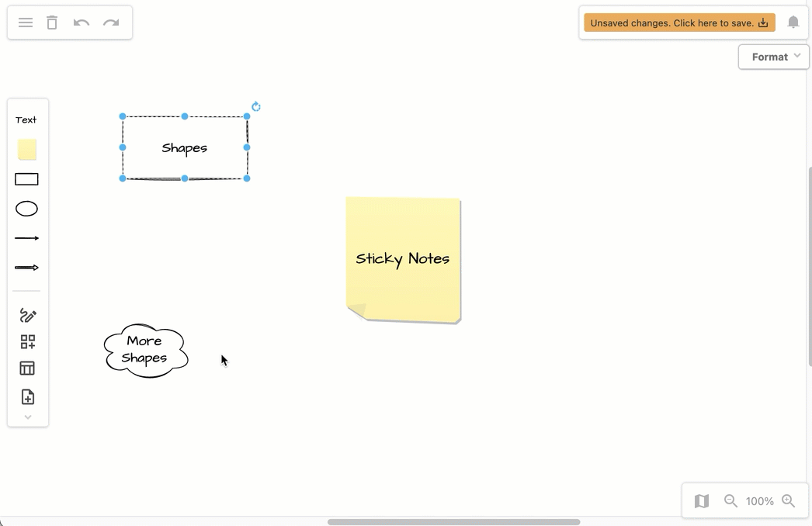Click Zoom In magnifier

[x=789, y=500]
